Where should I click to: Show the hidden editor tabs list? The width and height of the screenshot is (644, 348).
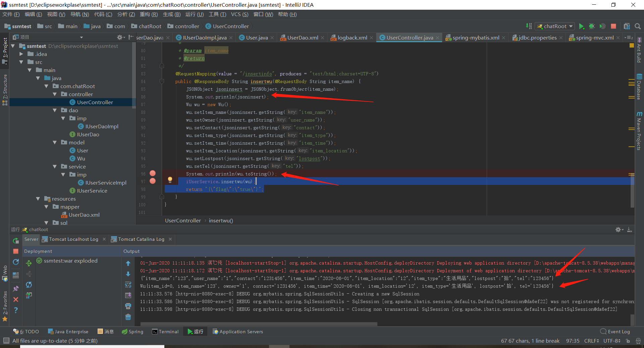[x=629, y=38]
